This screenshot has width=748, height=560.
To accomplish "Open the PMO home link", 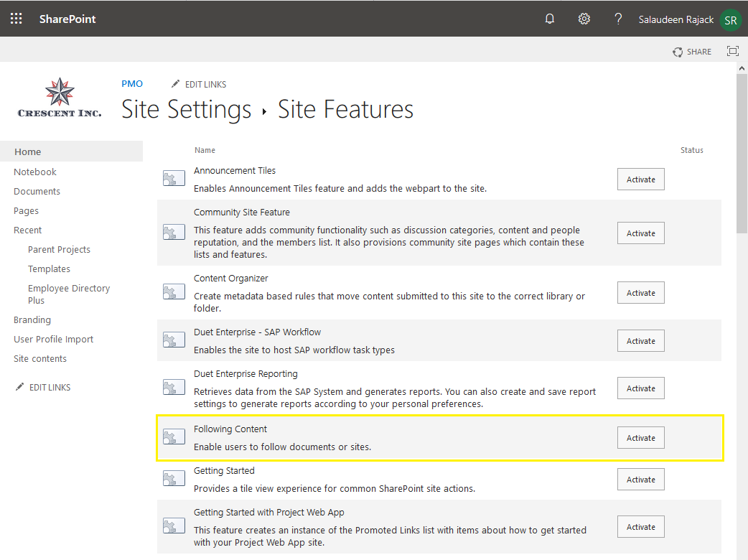I will tap(132, 83).
